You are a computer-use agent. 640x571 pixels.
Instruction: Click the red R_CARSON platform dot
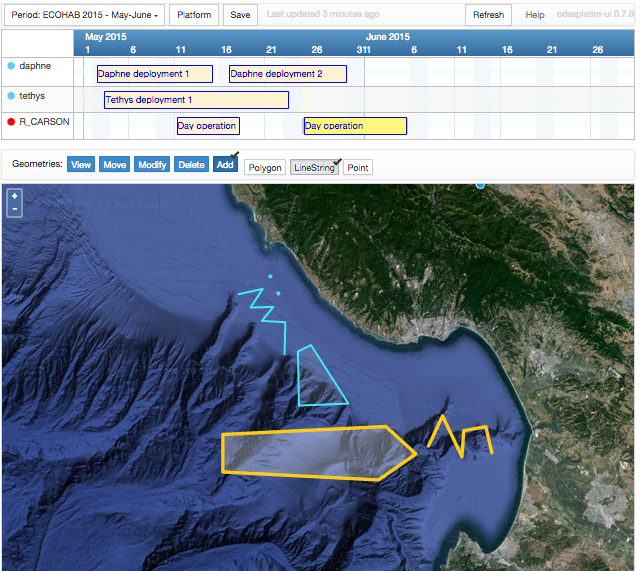[x=11, y=123]
